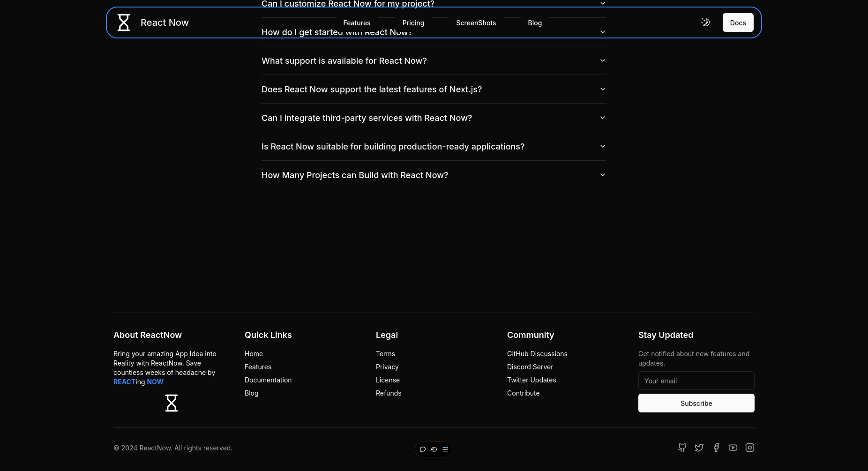Open the Instagram icon in the footer
The image size is (868, 471).
coord(750,448)
